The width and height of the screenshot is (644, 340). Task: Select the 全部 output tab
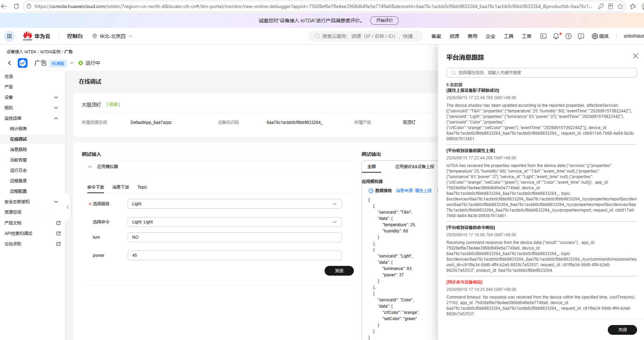(x=372, y=167)
